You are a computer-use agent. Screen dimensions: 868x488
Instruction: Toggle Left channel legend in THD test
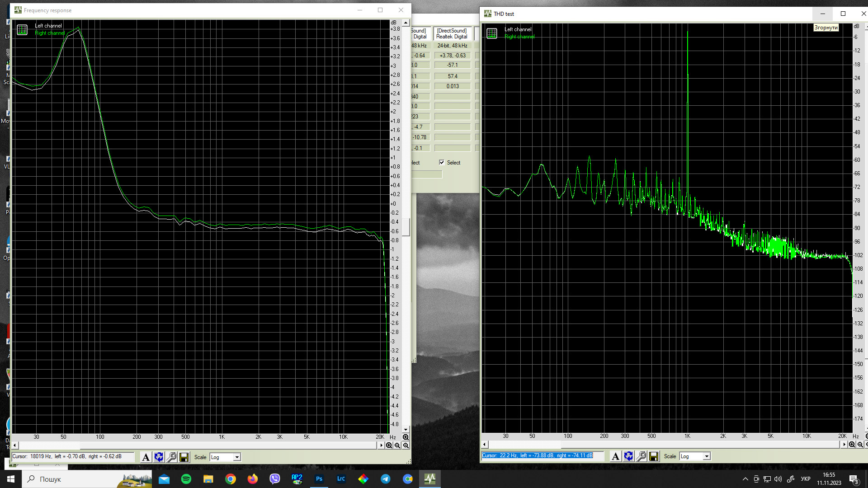coord(518,29)
